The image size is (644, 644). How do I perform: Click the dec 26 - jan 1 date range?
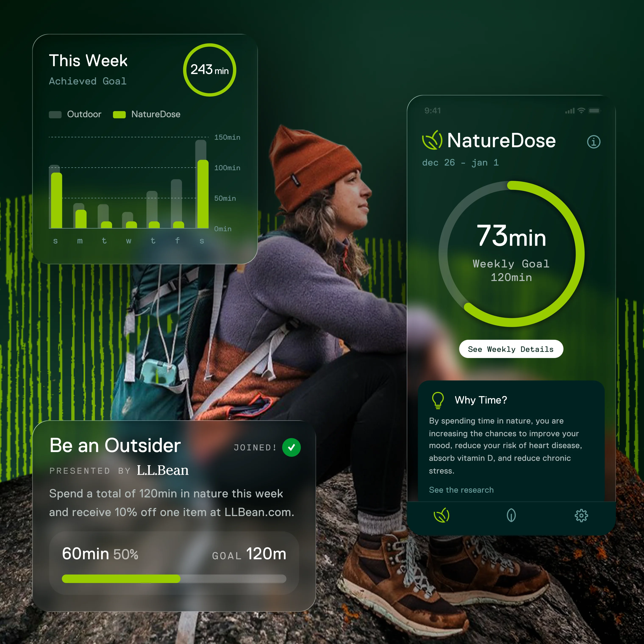coord(460,163)
